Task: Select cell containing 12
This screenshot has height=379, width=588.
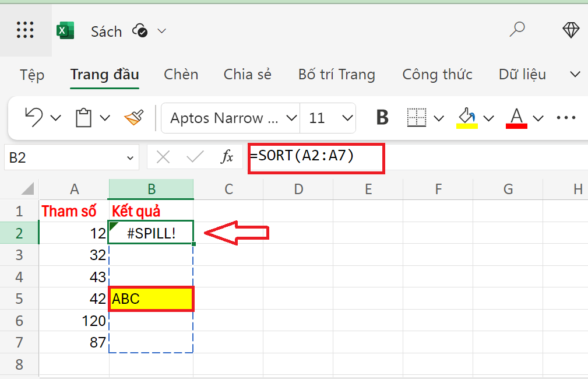Action: [x=74, y=233]
